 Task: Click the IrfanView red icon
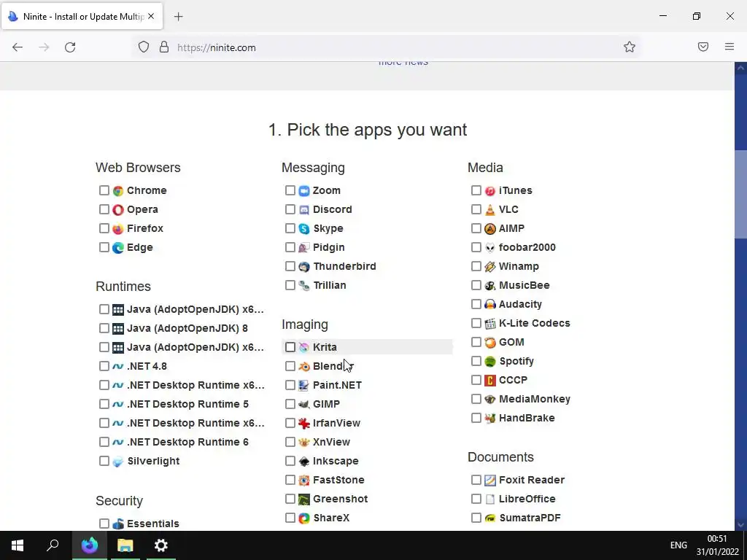304,424
